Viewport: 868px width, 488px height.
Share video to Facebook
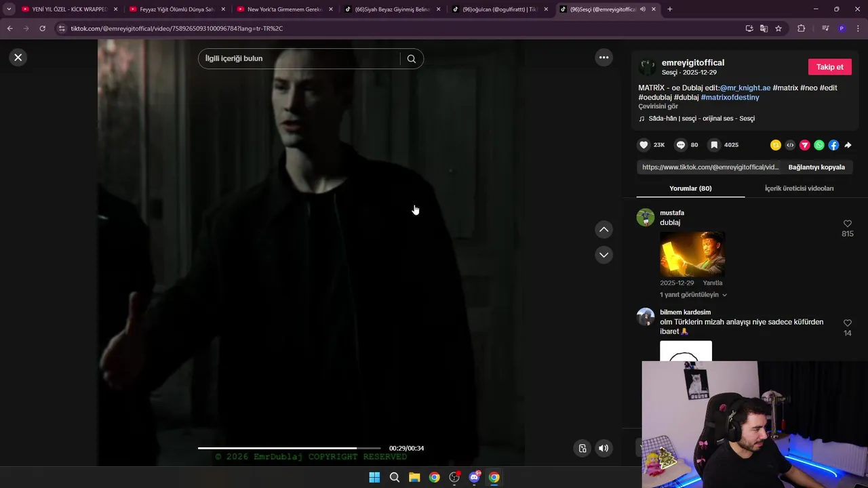[x=833, y=145]
